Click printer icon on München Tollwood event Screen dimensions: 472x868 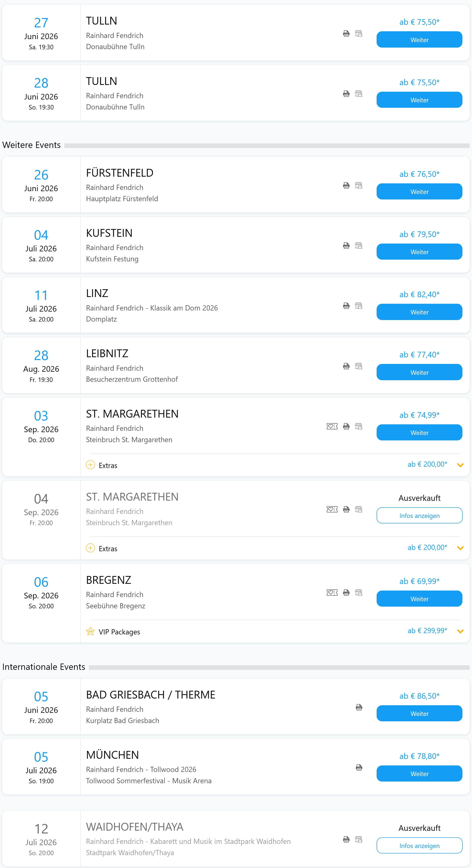[359, 767]
